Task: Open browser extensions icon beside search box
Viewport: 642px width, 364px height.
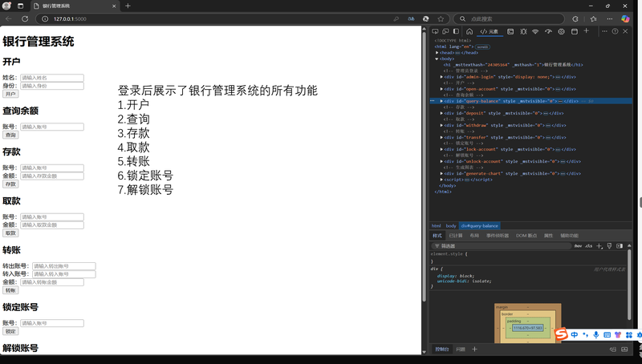Action: click(575, 18)
